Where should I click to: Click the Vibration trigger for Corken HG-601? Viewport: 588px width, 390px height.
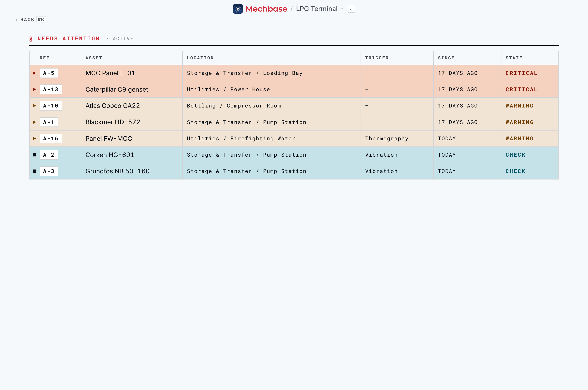coord(381,155)
